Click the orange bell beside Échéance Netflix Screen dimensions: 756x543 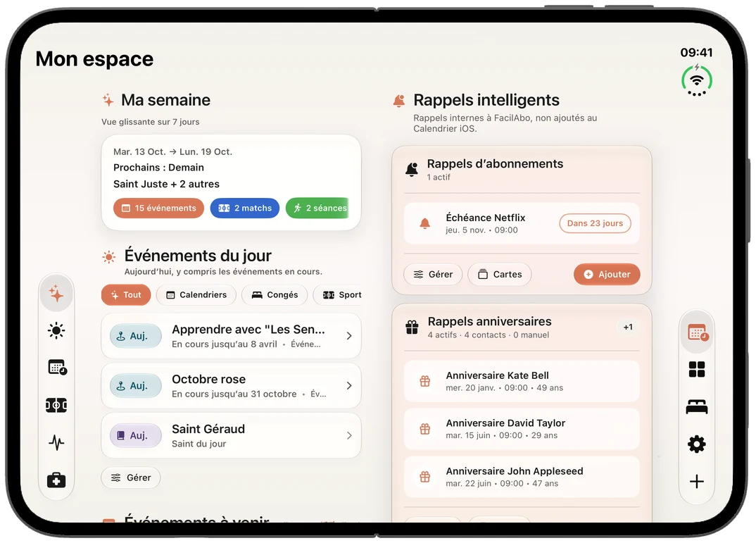(x=424, y=223)
